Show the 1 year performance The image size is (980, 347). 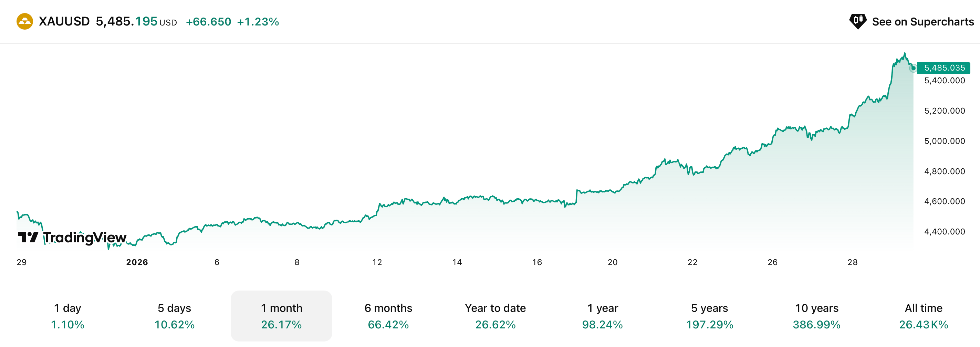[602, 316]
